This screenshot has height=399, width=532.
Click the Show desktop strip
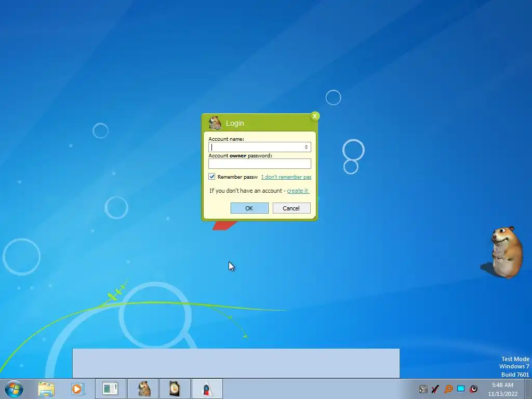pos(528,389)
